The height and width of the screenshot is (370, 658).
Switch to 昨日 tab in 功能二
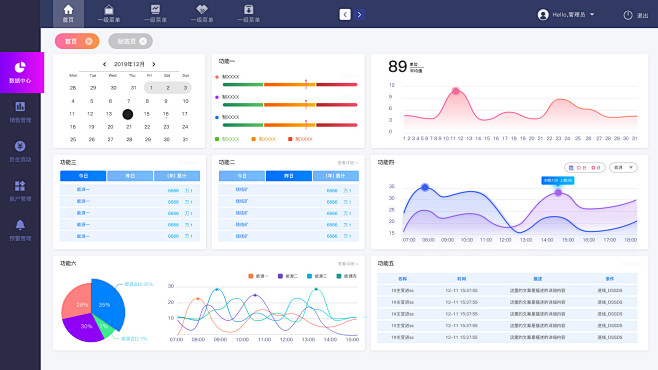pyautogui.click(x=289, y=176)
